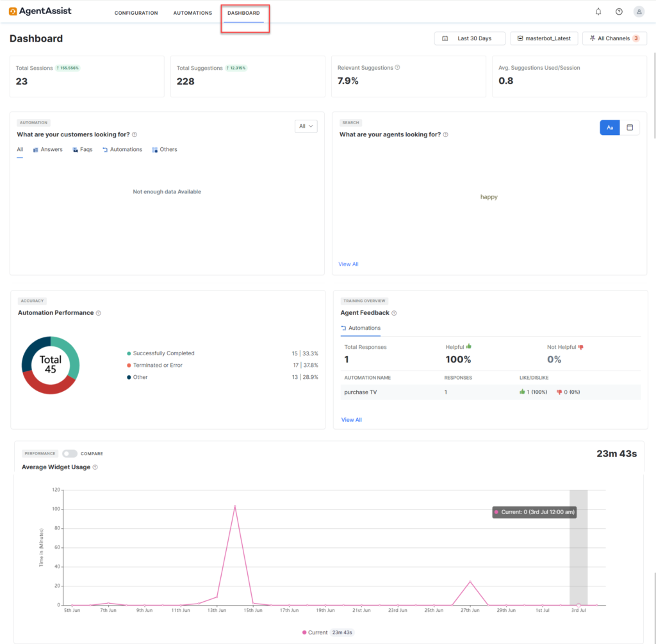Click the bot icon beside masterbot_Latest
Viewport: 656px width, 644px height.
(520, 38)
